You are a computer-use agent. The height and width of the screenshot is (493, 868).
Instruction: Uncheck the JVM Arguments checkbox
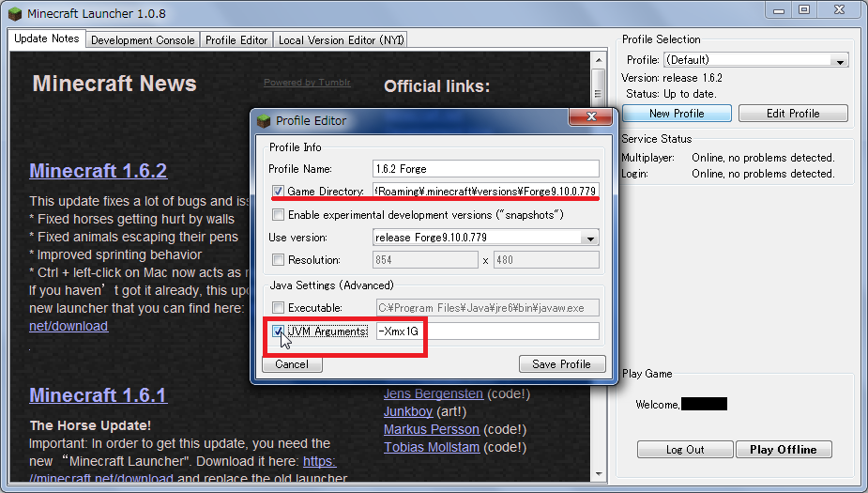pos(278,331)
